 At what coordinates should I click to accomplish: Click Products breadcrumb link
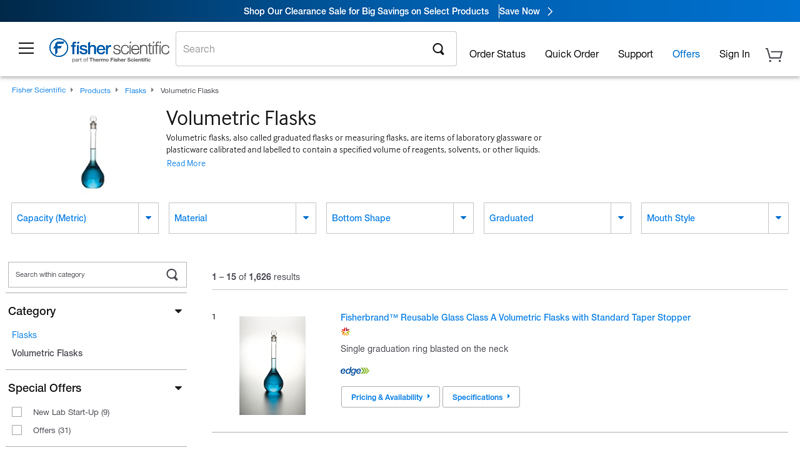coord(95,90)
